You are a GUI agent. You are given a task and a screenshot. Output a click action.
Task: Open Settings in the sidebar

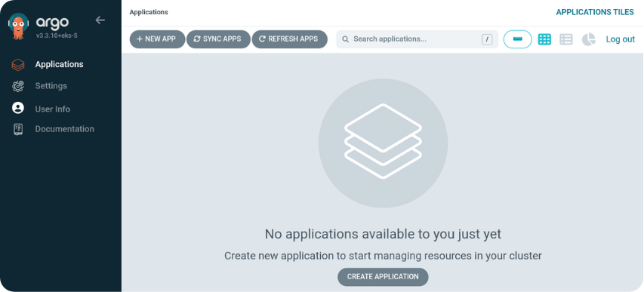pos(51,86)
